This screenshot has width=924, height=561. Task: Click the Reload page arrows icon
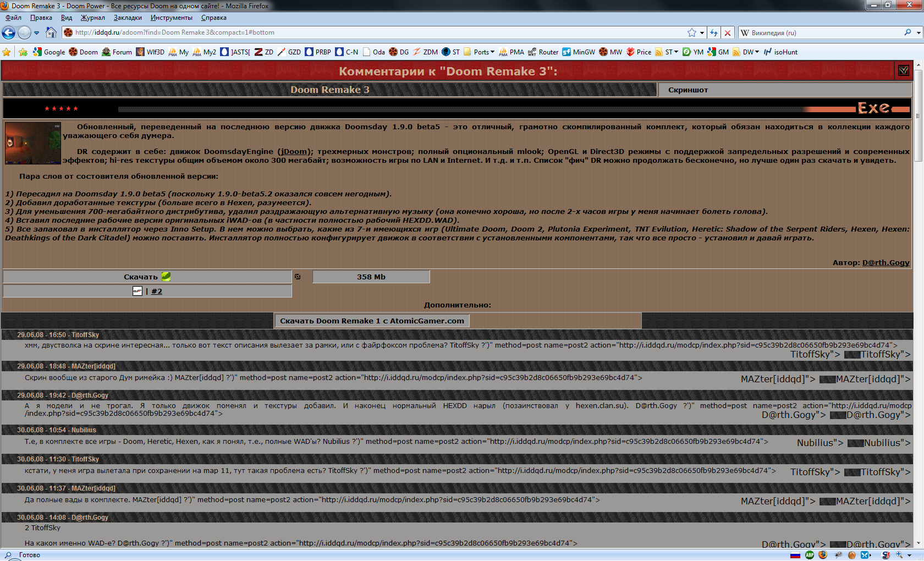click(714, 33)
